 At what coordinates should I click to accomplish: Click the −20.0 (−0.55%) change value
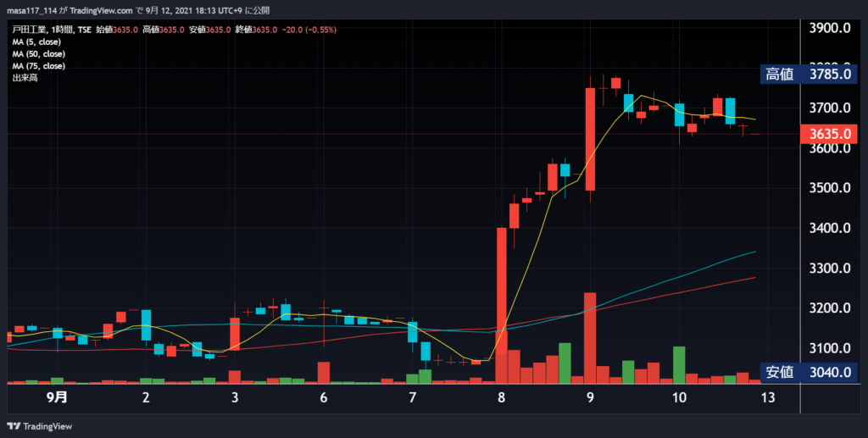tap(309, 30)
